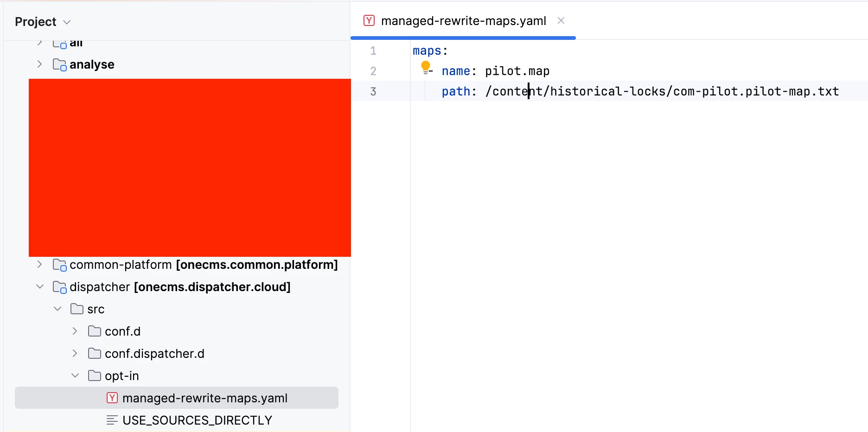Click line number 3 in the gutter
868x432 pixels.
click(x=373, y=91)
